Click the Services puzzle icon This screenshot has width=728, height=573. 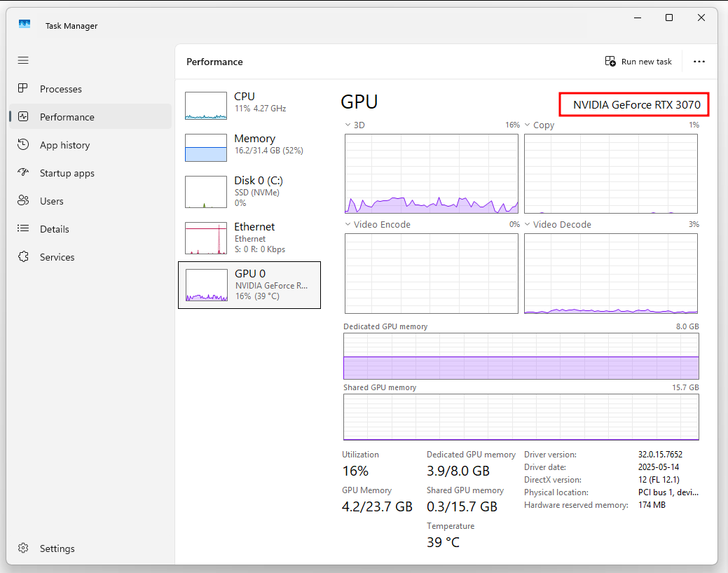pos(23,257)
